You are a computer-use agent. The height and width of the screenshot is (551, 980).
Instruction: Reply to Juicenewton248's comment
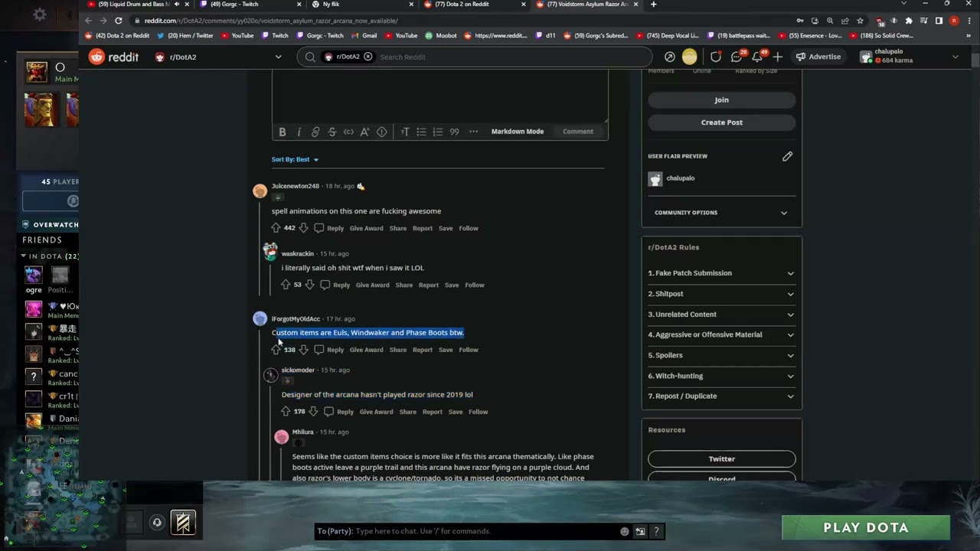pos(330,228)
